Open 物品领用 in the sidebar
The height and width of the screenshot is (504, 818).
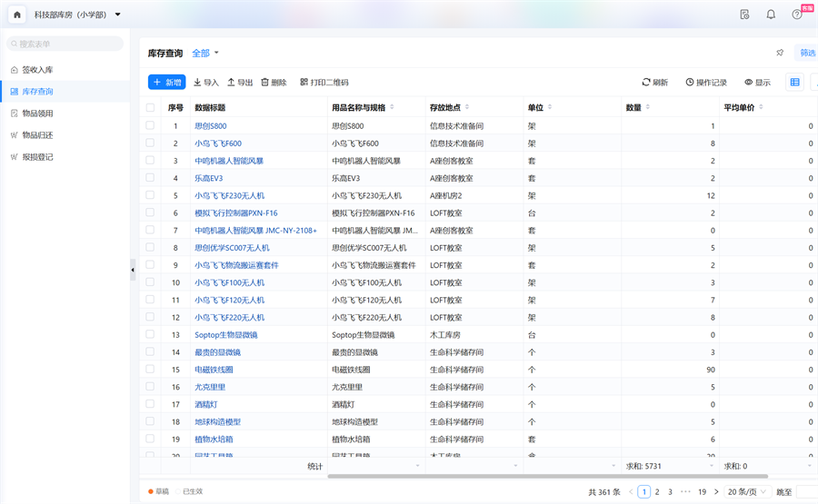[65, 114]
